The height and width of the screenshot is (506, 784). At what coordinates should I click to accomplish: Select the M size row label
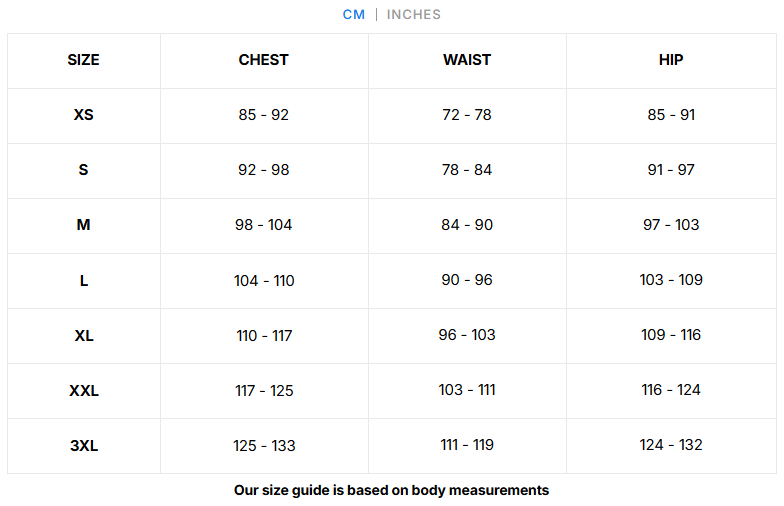[x=84, y=225]
